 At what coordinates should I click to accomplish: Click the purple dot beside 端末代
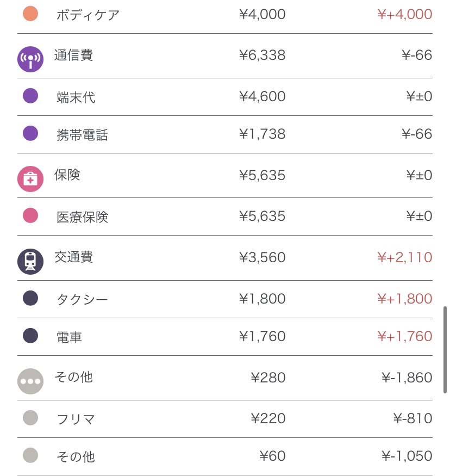pyautogui.click(x=30, y=96)
